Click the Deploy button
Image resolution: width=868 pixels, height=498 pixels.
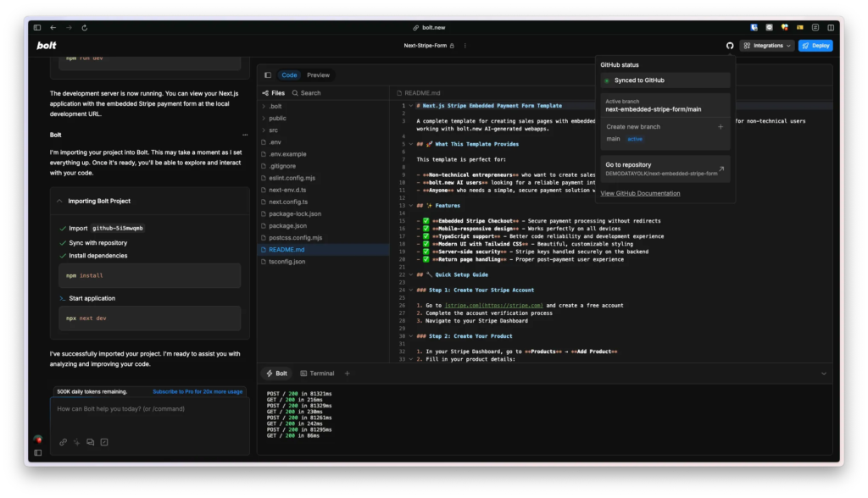[815, 46]
